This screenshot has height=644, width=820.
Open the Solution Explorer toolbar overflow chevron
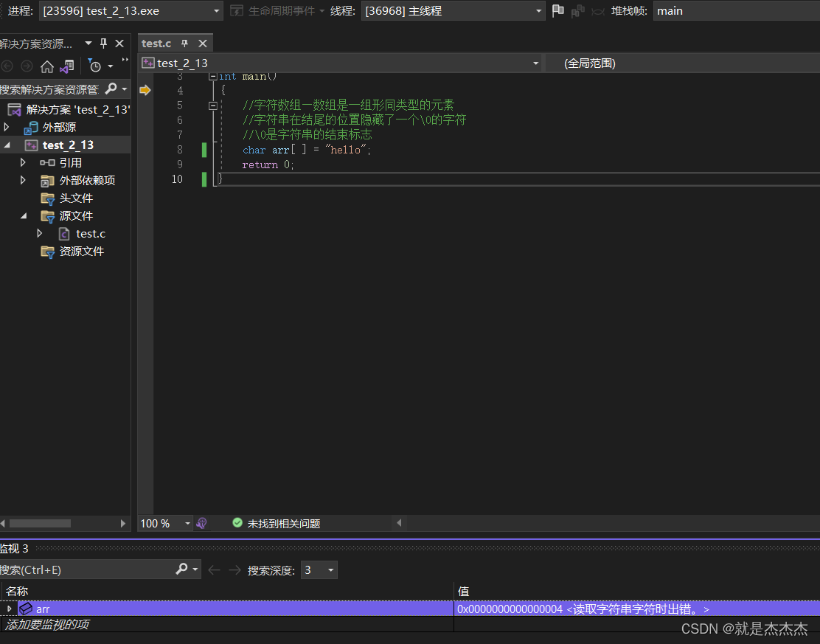click(125, 60)
